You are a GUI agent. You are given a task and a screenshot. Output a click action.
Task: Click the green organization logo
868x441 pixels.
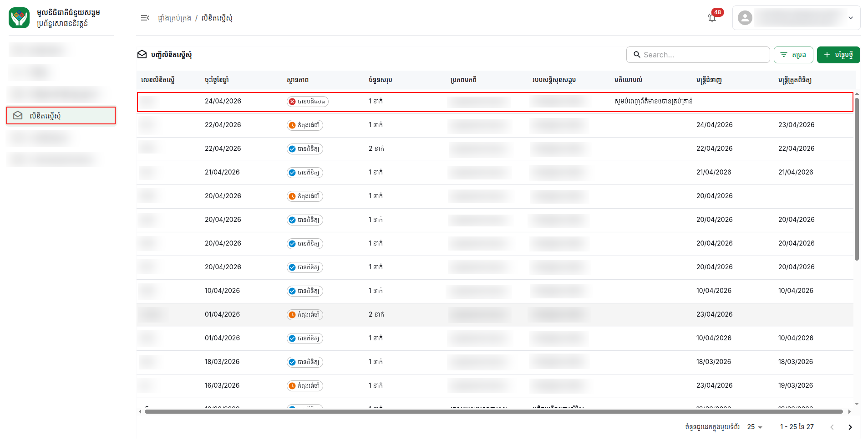[x=19, y=18]
